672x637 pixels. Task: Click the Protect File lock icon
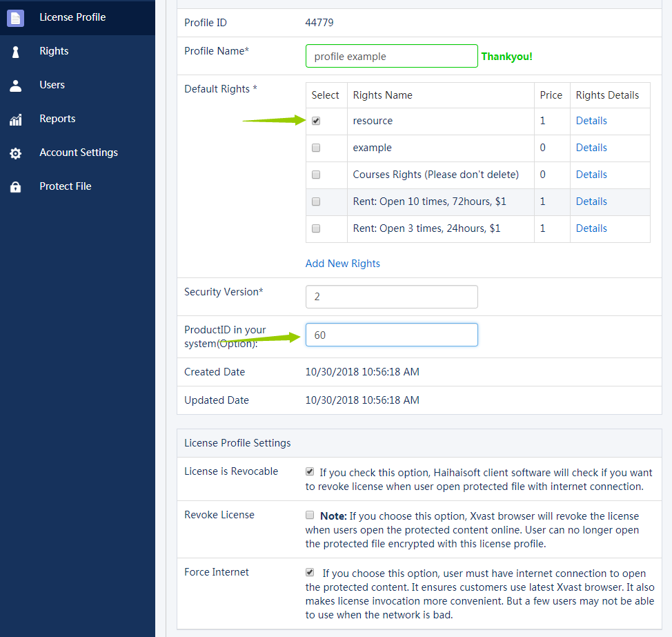[x=15, y=187]
